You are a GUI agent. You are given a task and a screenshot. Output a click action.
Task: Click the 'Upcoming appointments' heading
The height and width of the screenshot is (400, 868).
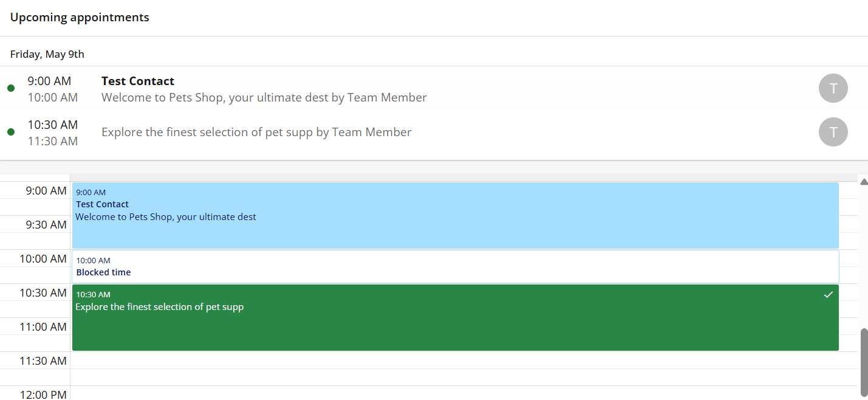pos(80,17)
